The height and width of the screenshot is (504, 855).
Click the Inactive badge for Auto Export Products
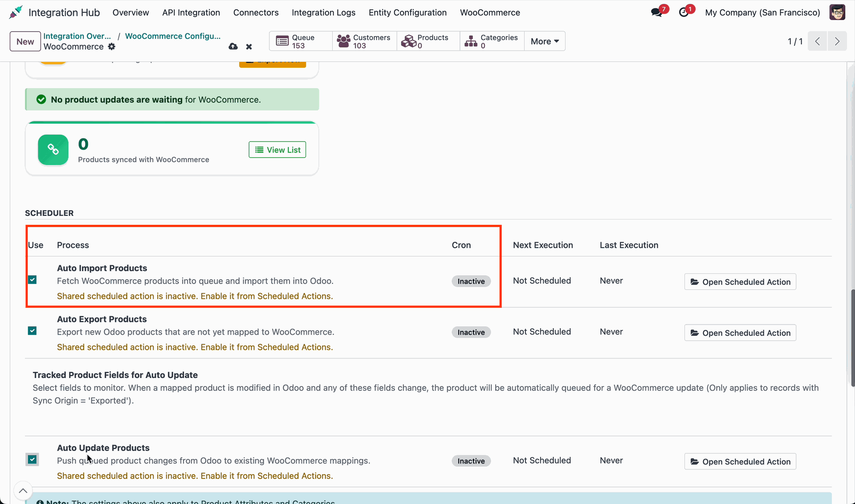[x=471, y=333]
